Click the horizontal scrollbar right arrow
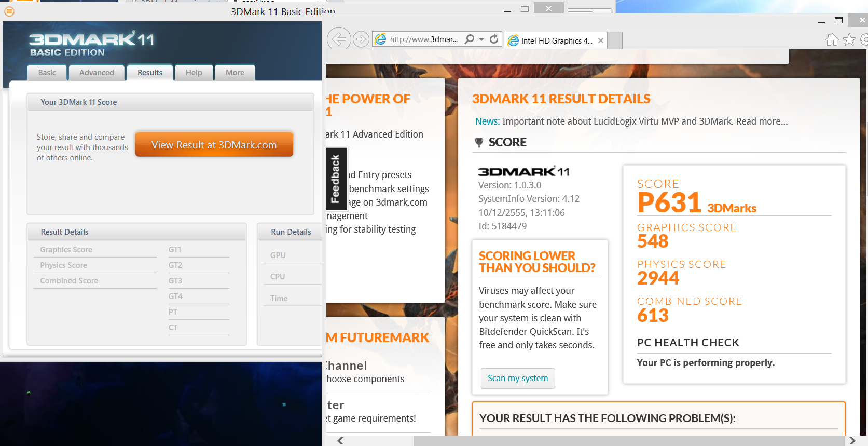Image resolution: width=868 pixels, height=446 pixels. (852, 441)
